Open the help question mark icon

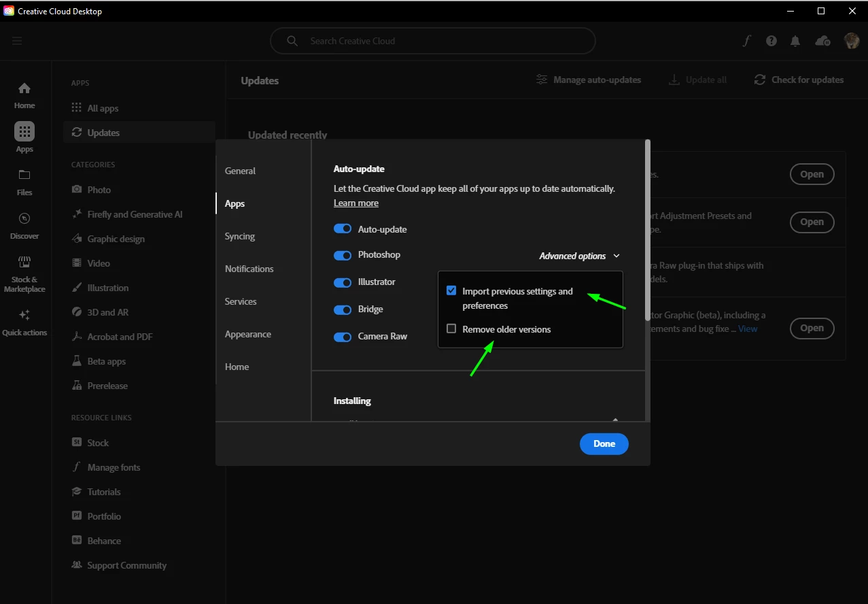771,41
